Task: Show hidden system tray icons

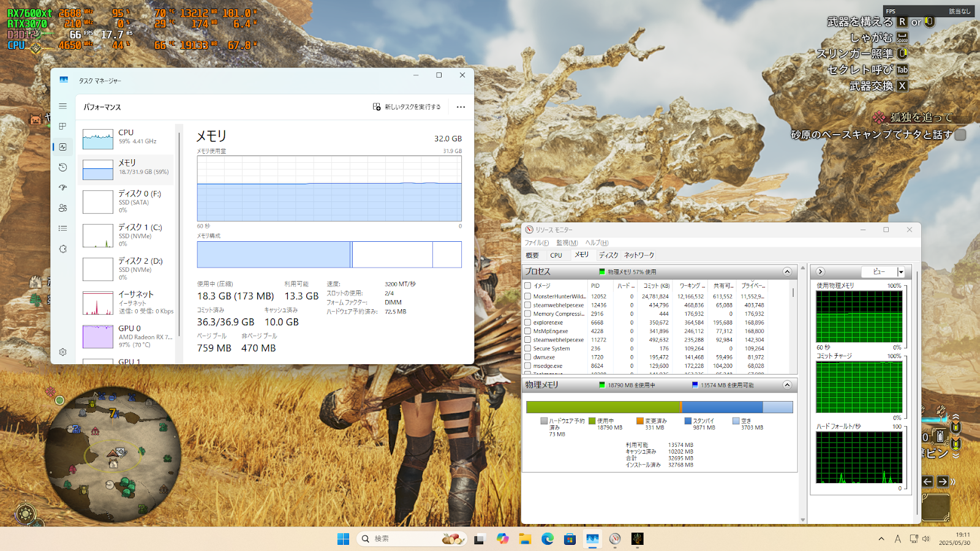Action: (x=881, y=539)
